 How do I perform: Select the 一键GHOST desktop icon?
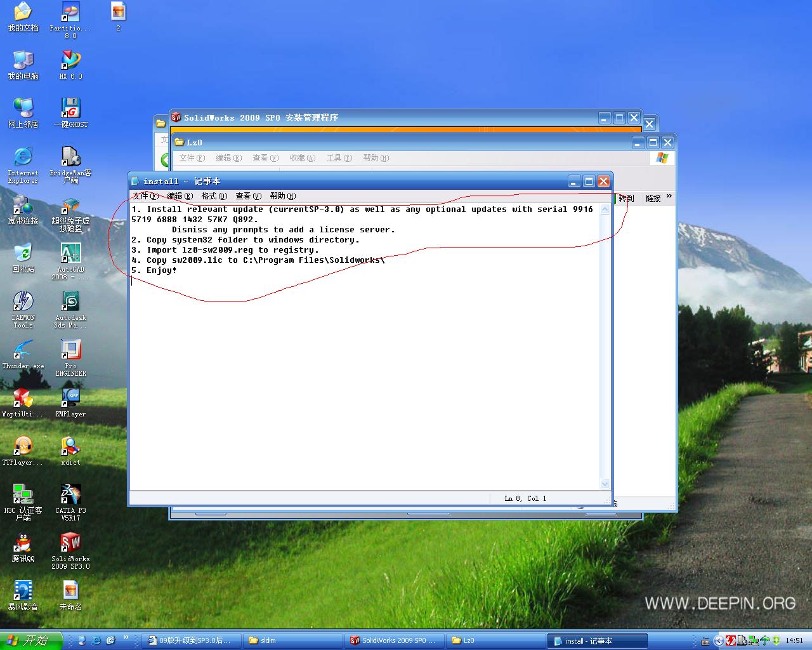[x=70, y=113]
